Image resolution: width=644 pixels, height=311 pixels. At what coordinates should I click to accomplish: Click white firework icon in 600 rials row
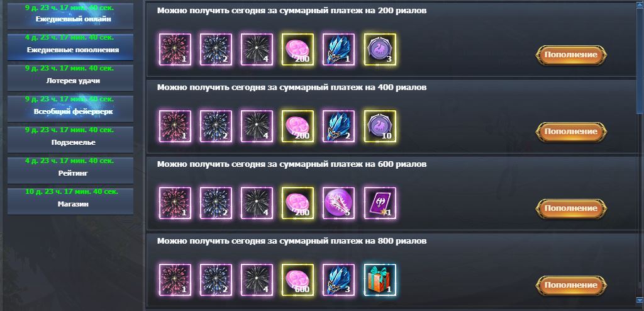point(257,203)
